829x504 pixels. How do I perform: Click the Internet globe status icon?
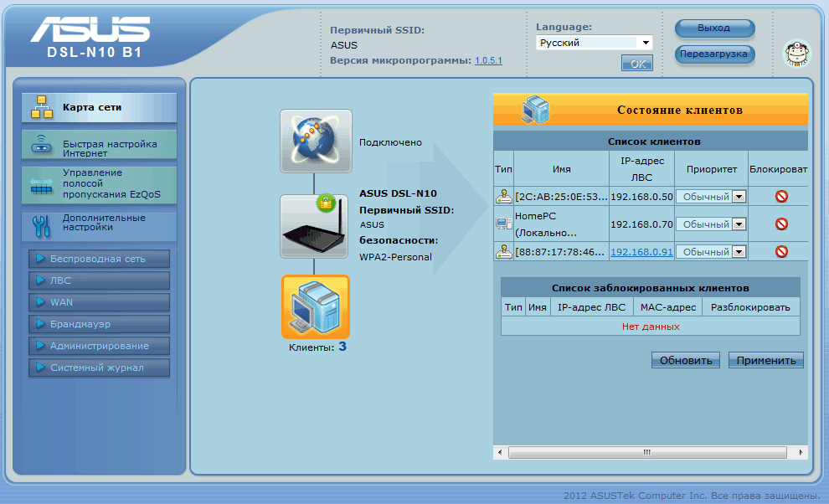point(316,141)
